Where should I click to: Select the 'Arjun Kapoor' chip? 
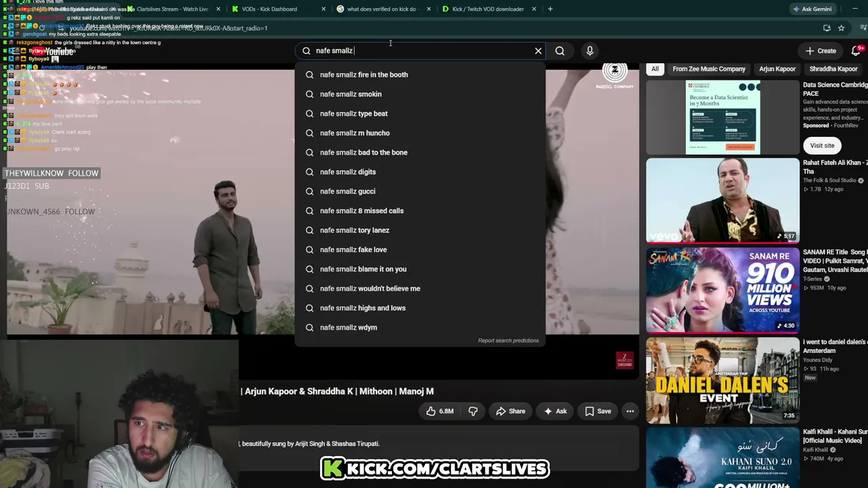click(x=777, y=69)
